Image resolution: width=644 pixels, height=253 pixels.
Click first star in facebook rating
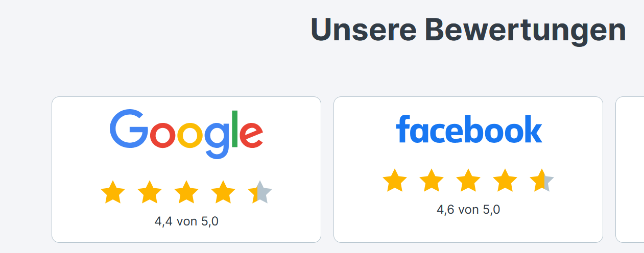point(395,181)
